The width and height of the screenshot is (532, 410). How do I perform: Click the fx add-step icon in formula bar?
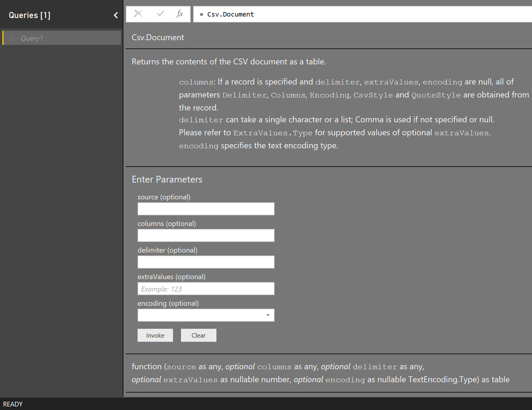point(179,14)
